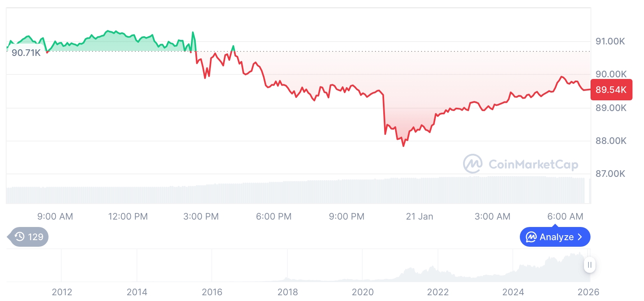
Task: Click the 21 Jan date axis label
Action: pyautogui.click(x=419, y=216)
